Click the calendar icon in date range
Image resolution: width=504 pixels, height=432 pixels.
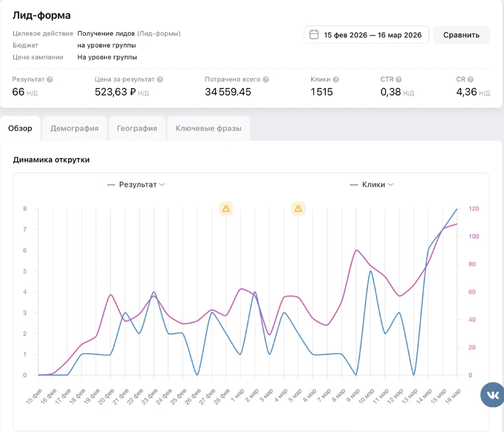pos(314,34)
